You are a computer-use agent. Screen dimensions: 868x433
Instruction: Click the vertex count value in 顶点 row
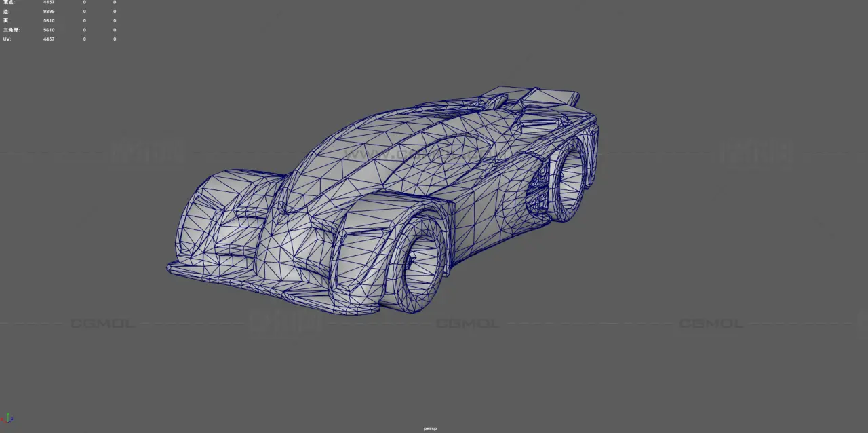(x=49, y=3)
